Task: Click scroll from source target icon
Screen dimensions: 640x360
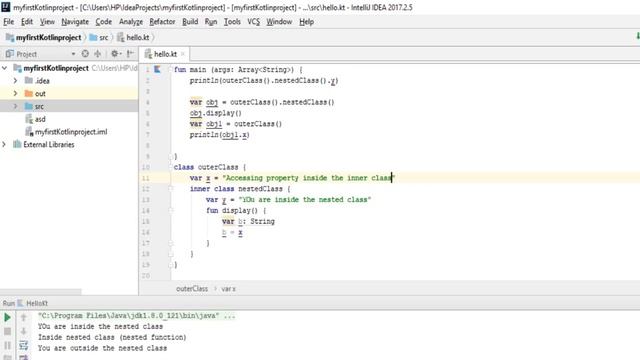Action: point(85,53)
